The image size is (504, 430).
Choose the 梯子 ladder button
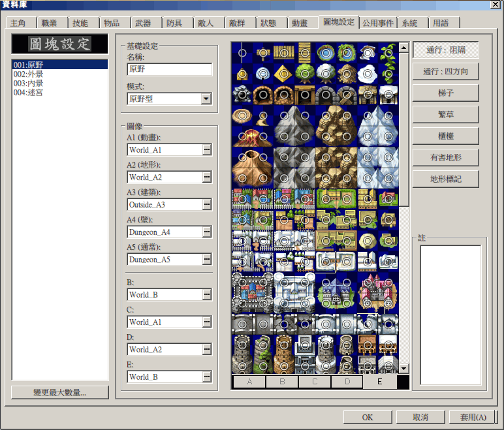tap(446, 93)
